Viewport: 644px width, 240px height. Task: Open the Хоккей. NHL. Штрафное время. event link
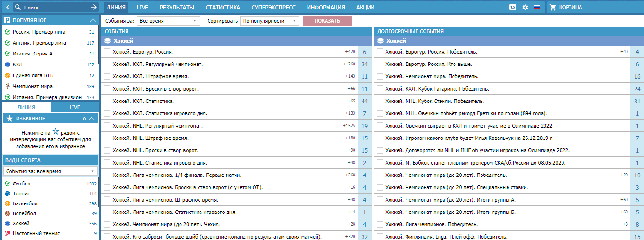coord(151,138)
